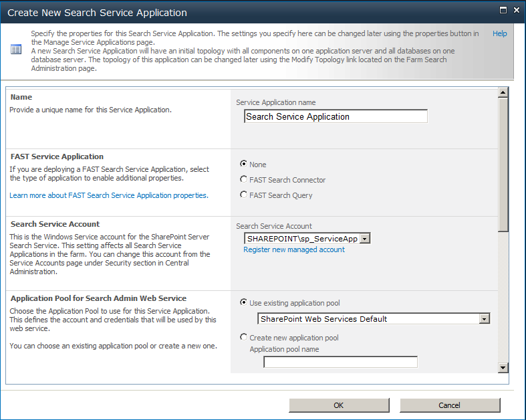Click the vertical scrollbar thumb
Image resolution: width=526 pixels, height=420 pixels.
click(x=503, y=165)
